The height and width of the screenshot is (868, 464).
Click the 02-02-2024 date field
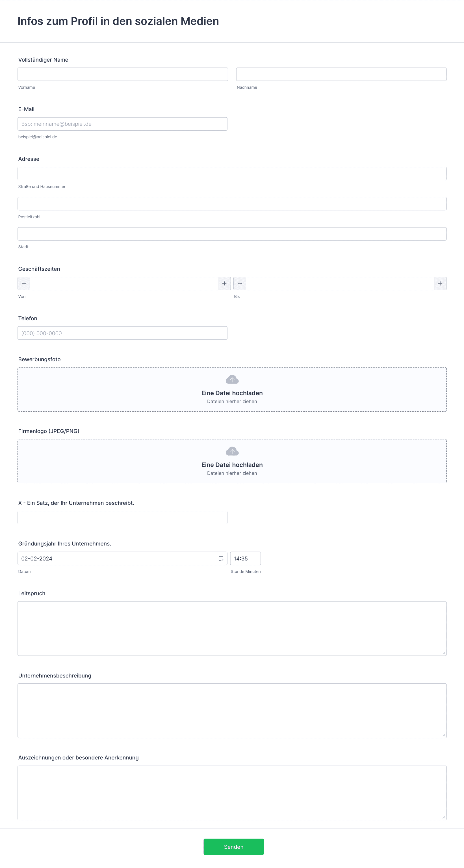coord(122,558)
